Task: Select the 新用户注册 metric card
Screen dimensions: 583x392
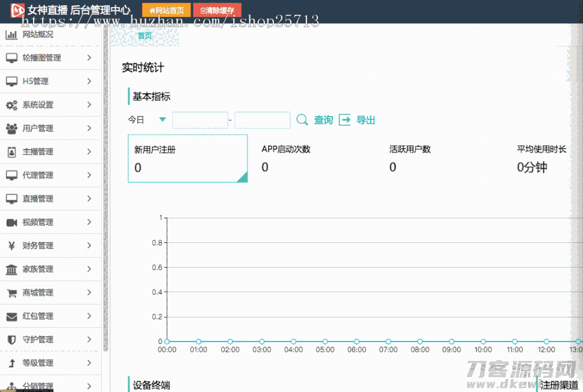Action: (188, 159)
